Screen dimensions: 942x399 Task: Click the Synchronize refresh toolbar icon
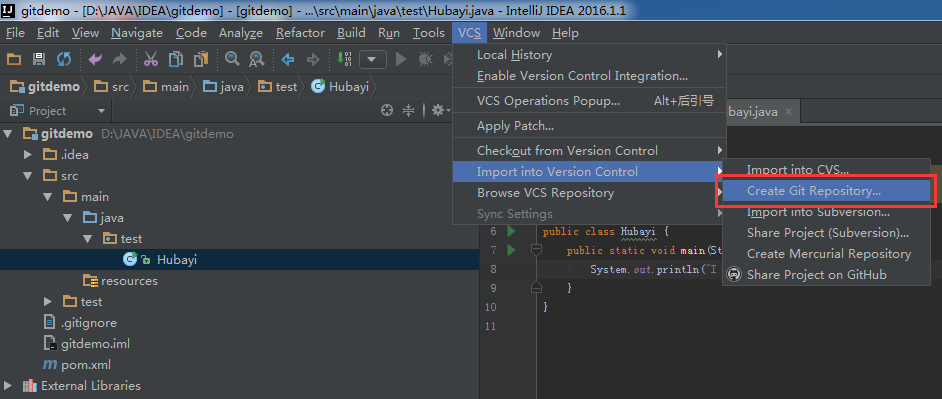pyautogui.click(x=64, y=59)
